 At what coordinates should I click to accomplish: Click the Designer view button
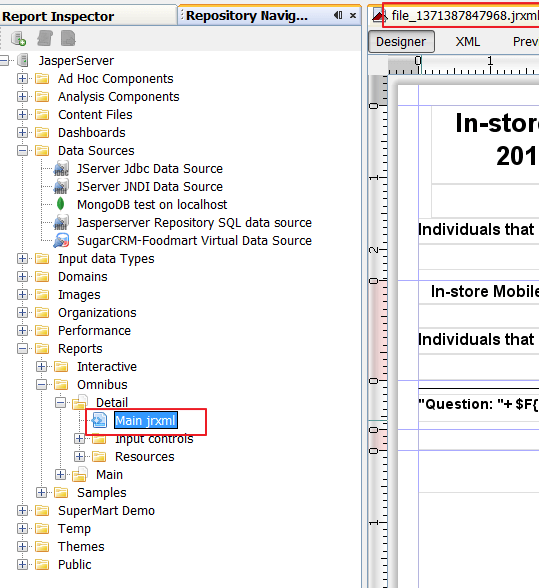401,42
